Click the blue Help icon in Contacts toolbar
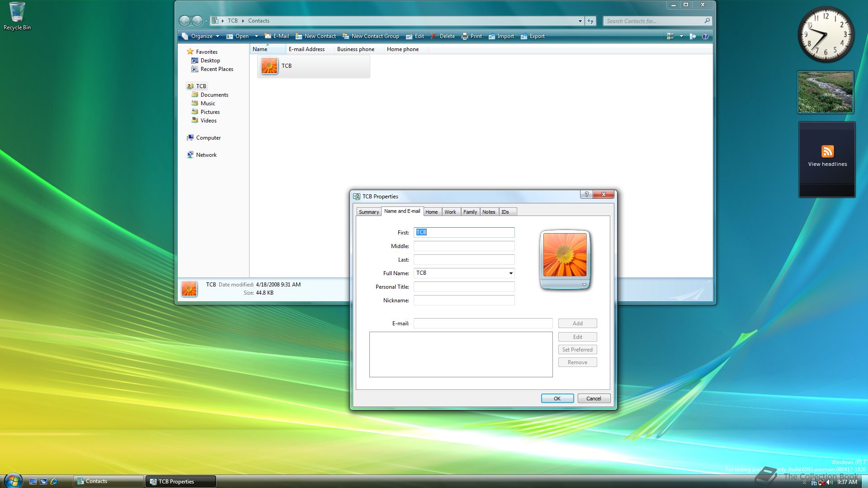868x488 pixels. [705, 36]
